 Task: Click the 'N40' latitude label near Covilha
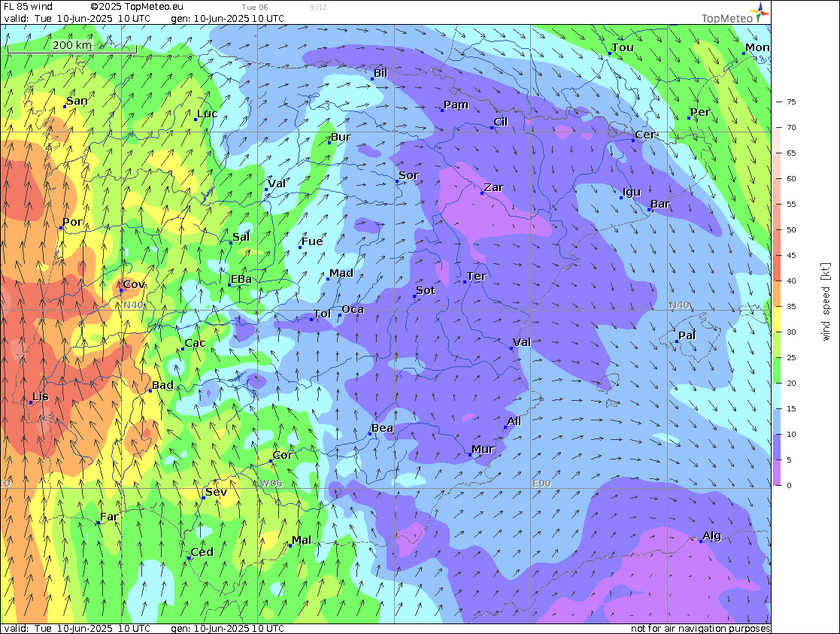click(133, 305)
